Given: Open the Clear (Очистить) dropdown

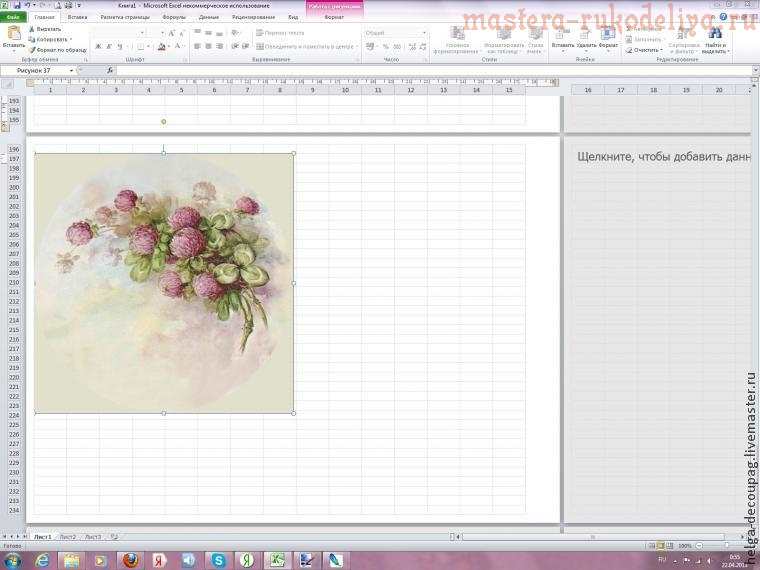Looking at the screenshot, I should (644, 50).
